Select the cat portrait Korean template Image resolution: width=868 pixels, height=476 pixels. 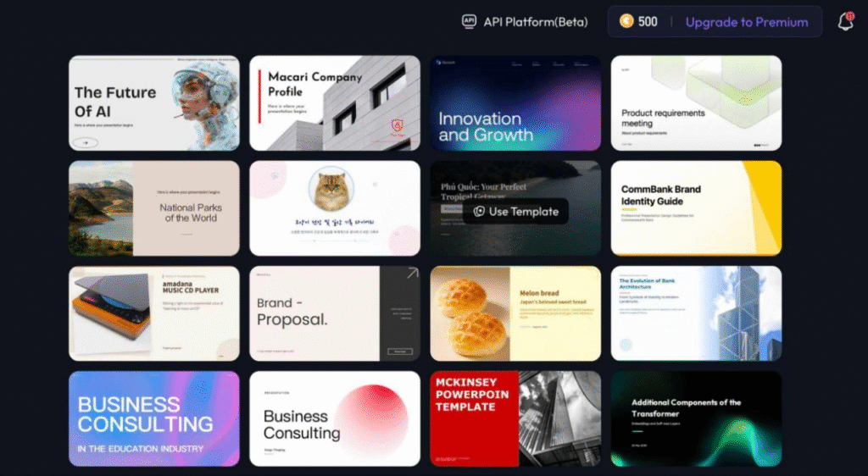[x=334, y=208]
